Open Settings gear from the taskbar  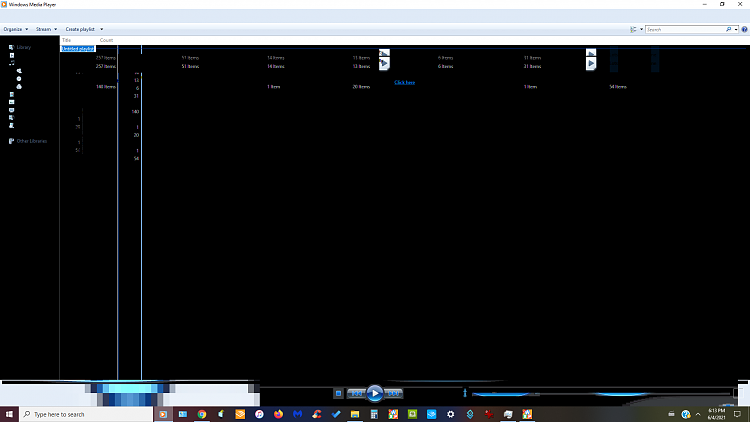point(451,414)
